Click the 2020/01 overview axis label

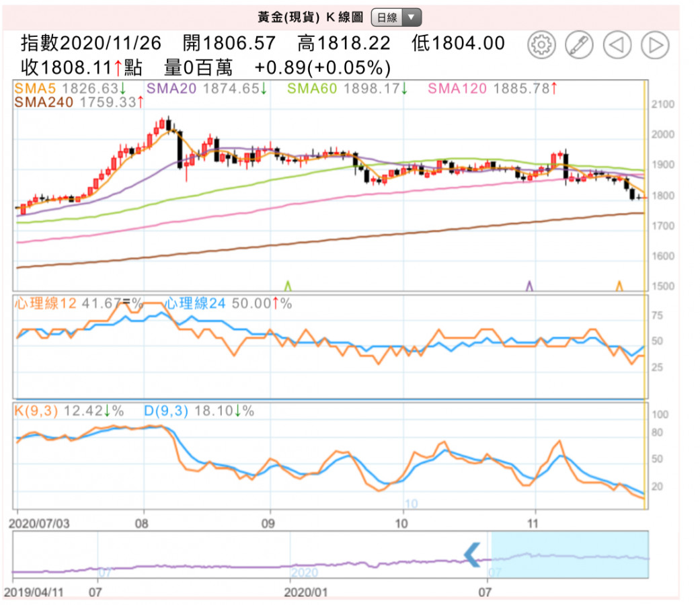click(x=306, y=592)
